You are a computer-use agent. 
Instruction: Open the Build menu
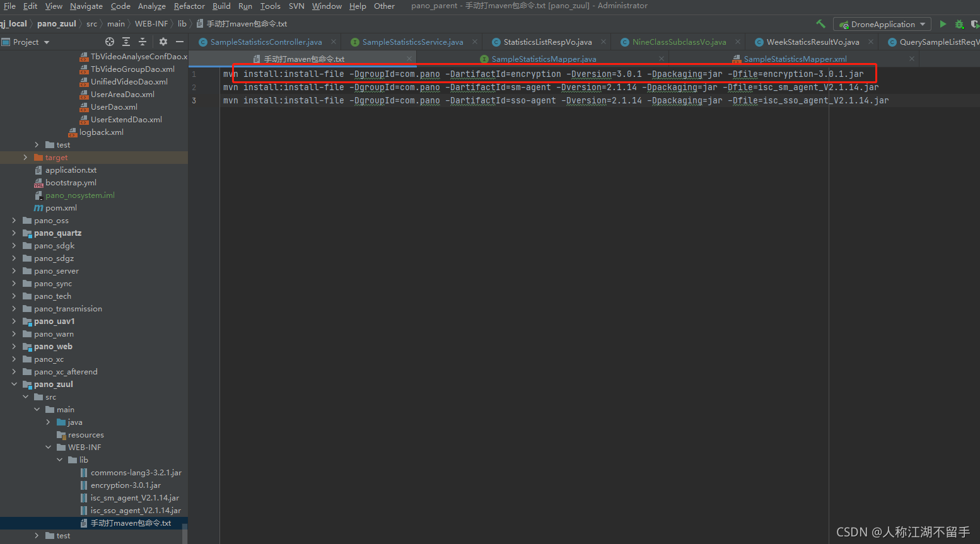click(x=221, y=6)
